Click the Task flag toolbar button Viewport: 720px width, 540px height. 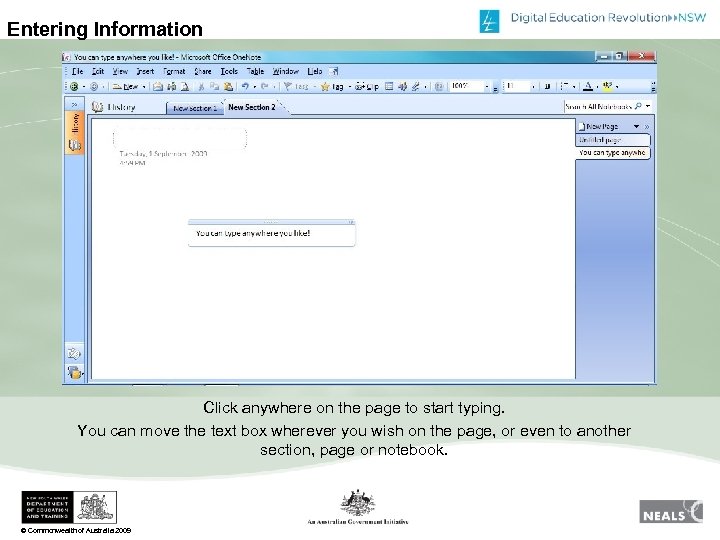coord(296,86)
